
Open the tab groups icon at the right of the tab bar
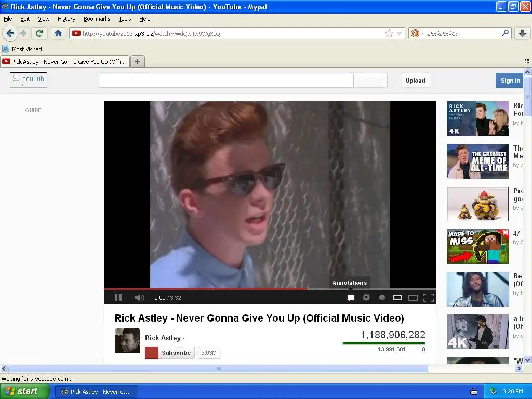pyautogui.click(x=527, y=61)
